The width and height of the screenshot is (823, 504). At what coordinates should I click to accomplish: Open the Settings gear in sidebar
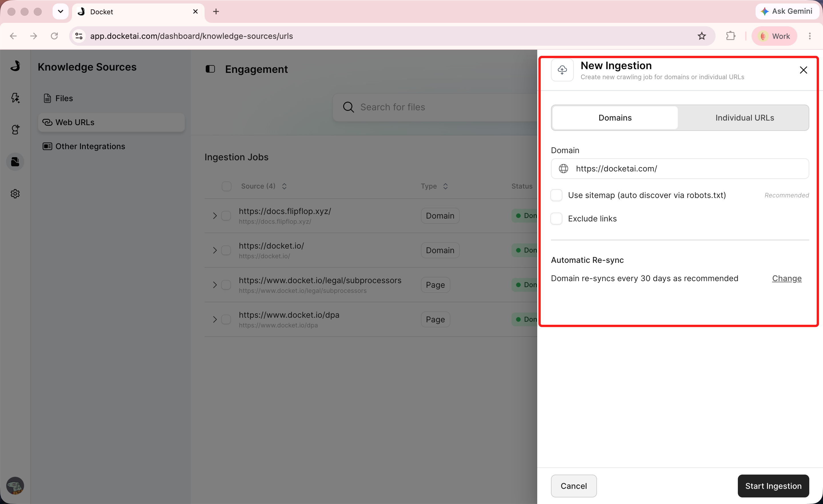pyautogui.click(x=15, y=194)
